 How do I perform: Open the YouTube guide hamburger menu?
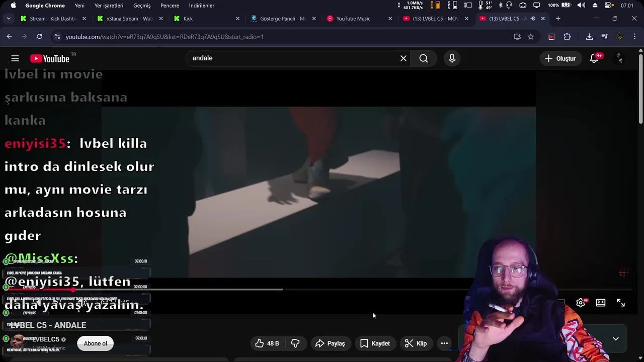tap(15, 58)
